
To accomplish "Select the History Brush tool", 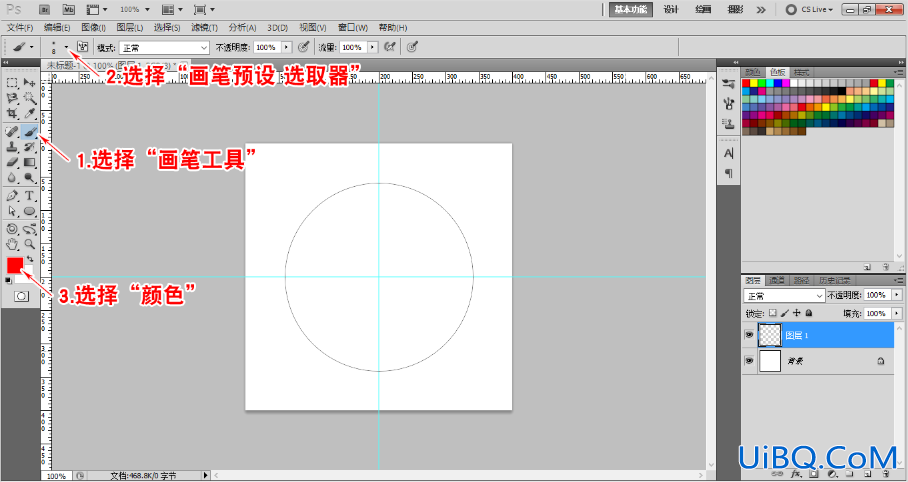I will tap(30, 147).
